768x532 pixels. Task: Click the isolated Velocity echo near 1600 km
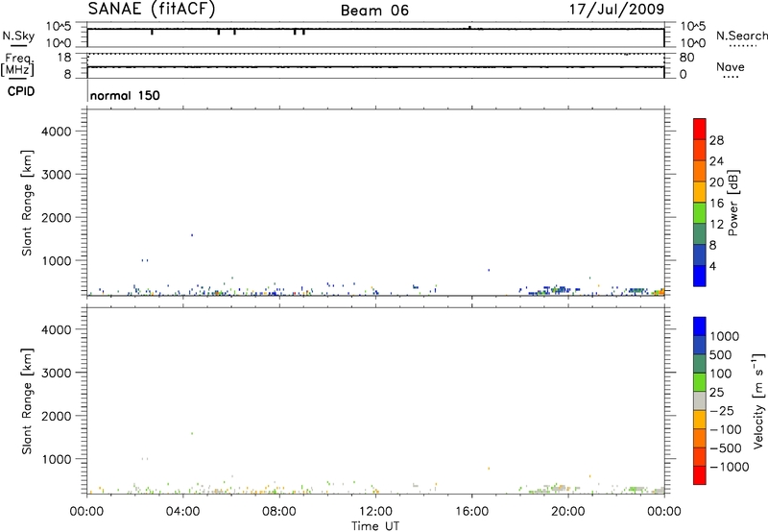pos(192,433)
